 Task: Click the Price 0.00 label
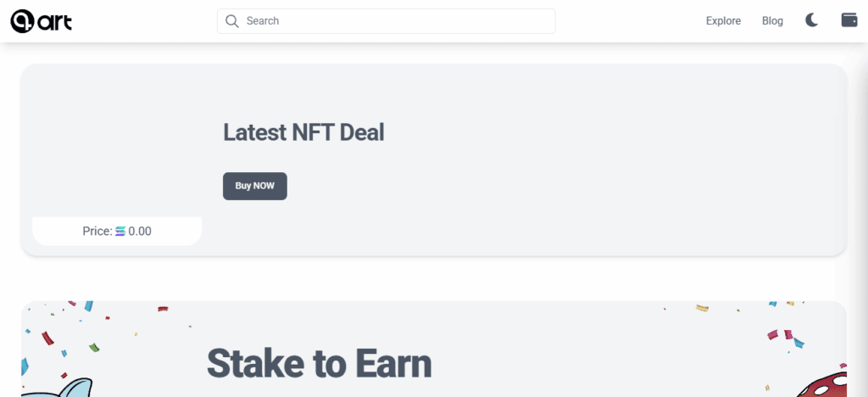click(97, 231)
